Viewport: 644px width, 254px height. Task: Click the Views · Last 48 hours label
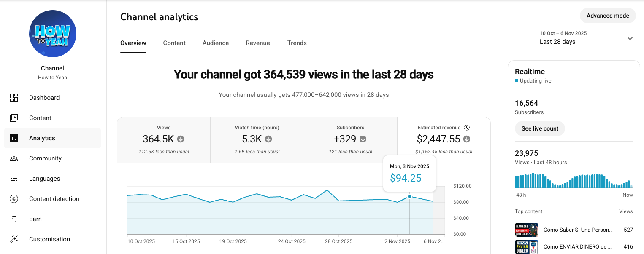pos(541,163)
